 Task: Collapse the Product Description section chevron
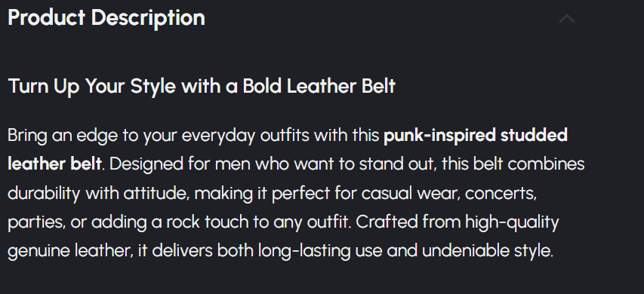point(567,19)
